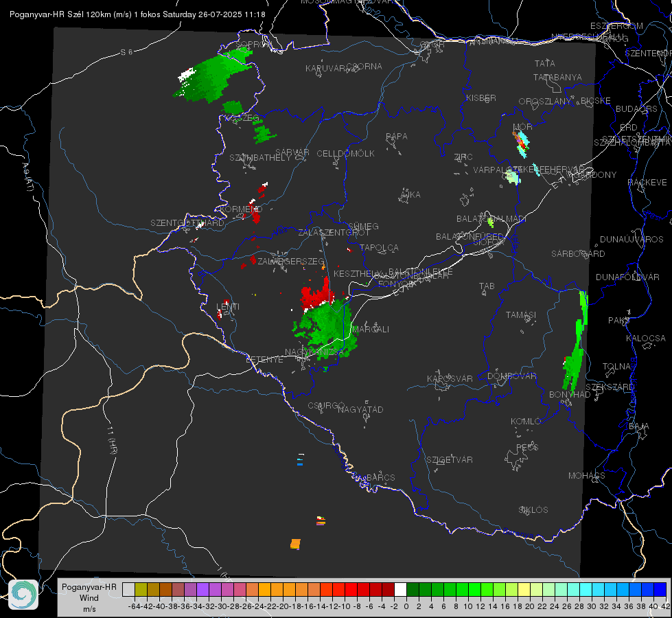Click the 'Poganyvar-HR Wind m/s' legend label
Viewport: 672px width, 618px height.
point(89,598)
